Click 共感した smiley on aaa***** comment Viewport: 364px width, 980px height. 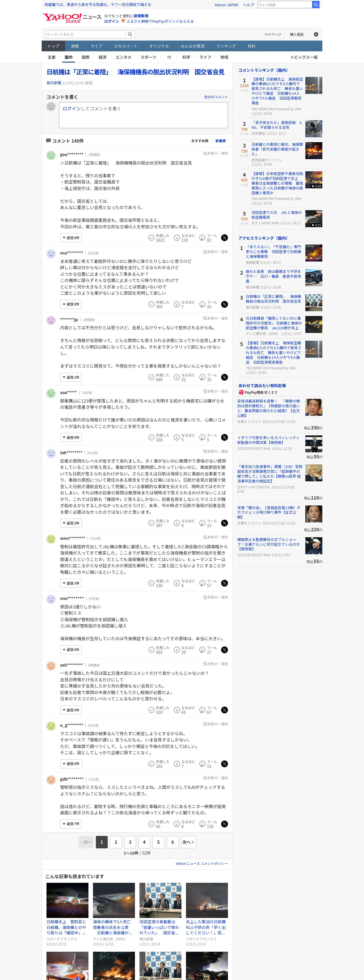point(151,437)
